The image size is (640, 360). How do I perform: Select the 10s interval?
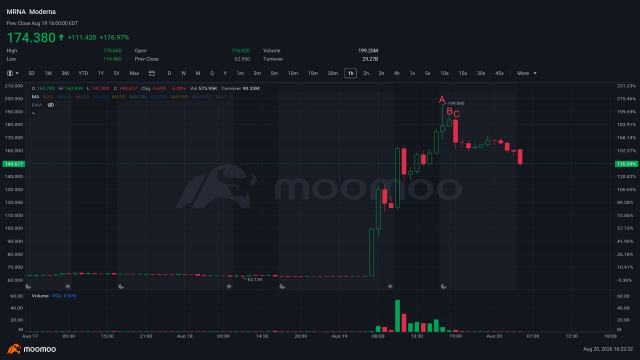pos(444,73)
